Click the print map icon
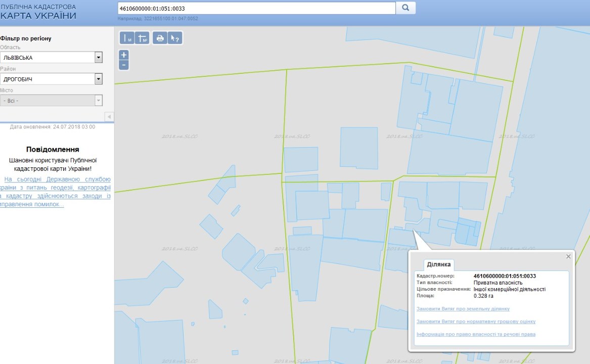The width and height of the screenshot is (590, 364). (x=160, y=38)
